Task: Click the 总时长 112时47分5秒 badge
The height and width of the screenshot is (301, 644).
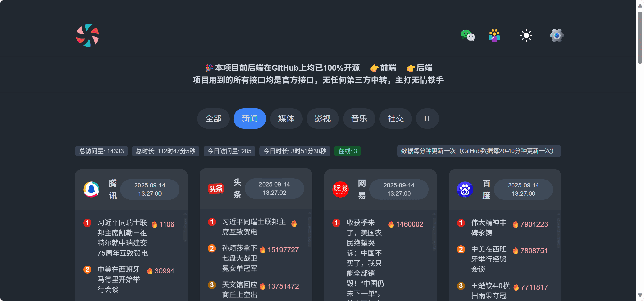Action: click(x=166, y=151)
